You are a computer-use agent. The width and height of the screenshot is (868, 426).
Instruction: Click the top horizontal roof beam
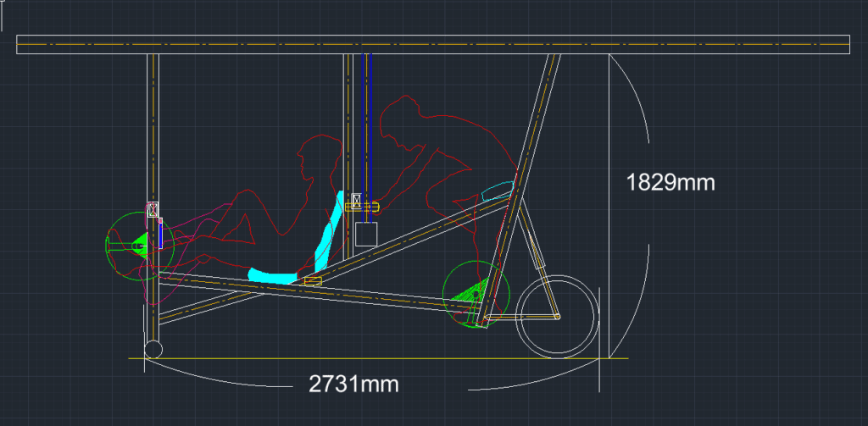click(432, 44)
